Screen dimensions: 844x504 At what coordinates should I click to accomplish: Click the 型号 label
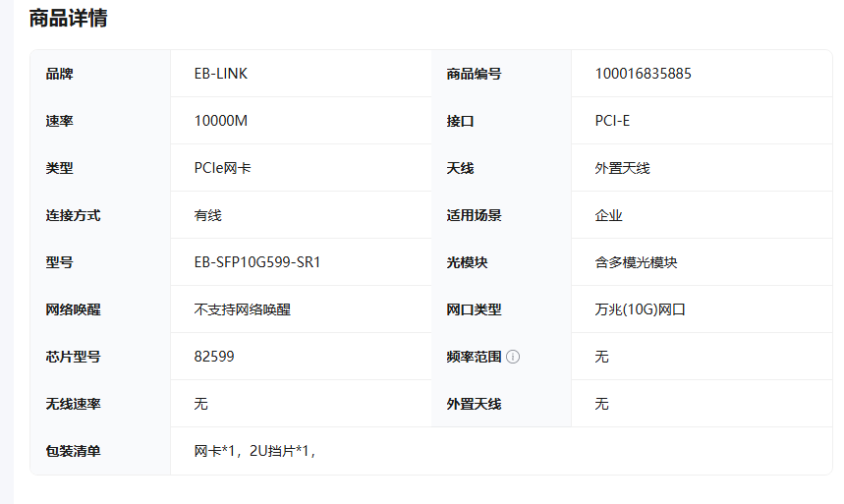59,262
